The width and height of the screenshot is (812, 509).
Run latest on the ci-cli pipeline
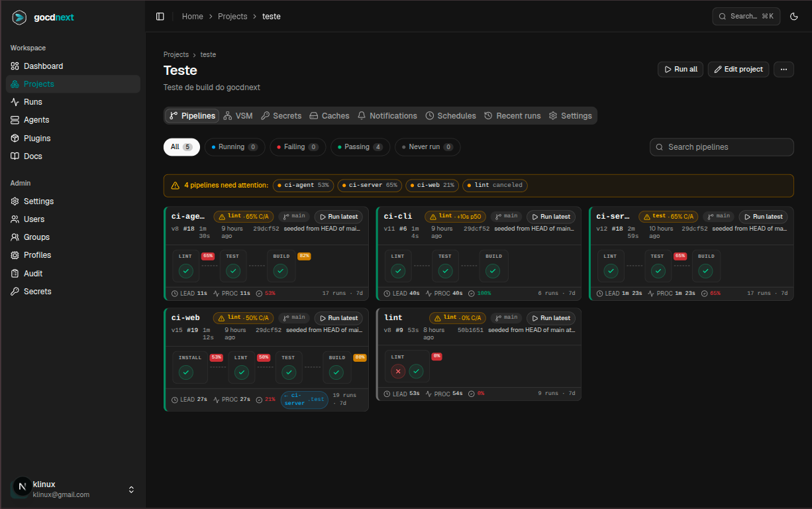pyautogui.click(x=551, y=217)
